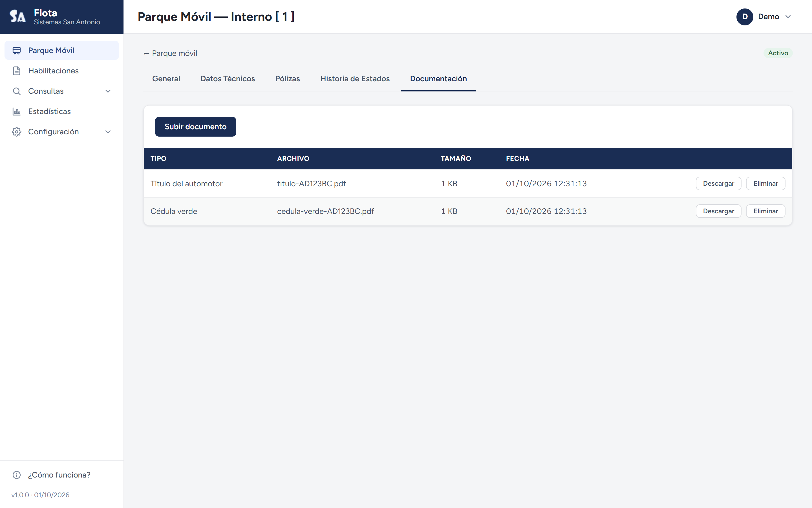Image resolution: width=812 pixels, height=508 pixels.
Task: Click the info icon beside ¿Cómo funciona?
Action: coord(16,475)
